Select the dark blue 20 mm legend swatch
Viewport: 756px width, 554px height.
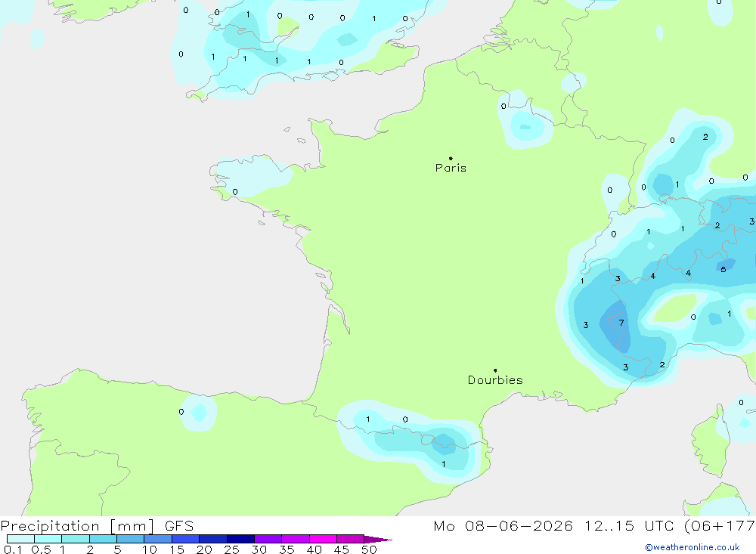click(212, 539)
